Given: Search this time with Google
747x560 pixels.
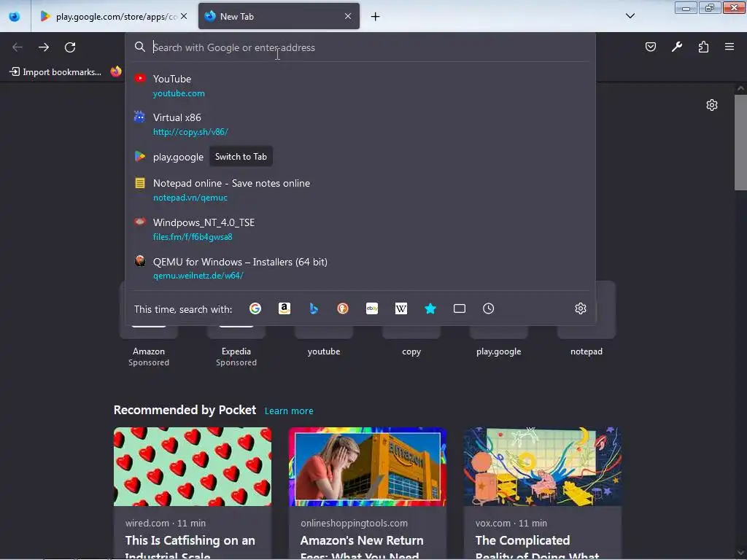Looking at the screenshot, I should (x=255, y=308).
